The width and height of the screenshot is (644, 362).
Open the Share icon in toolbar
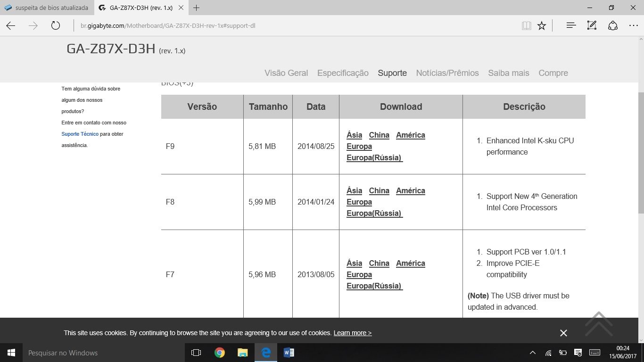[x=613, y=25]
